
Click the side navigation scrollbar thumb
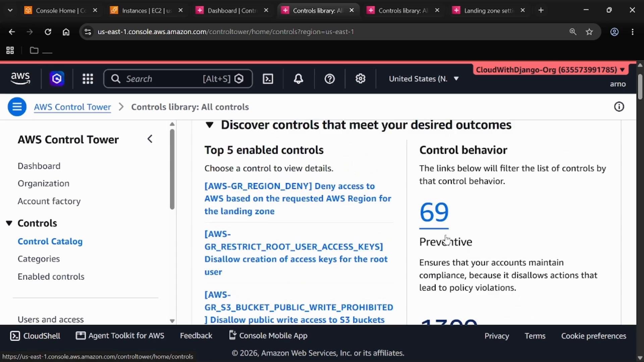(172, 169)
